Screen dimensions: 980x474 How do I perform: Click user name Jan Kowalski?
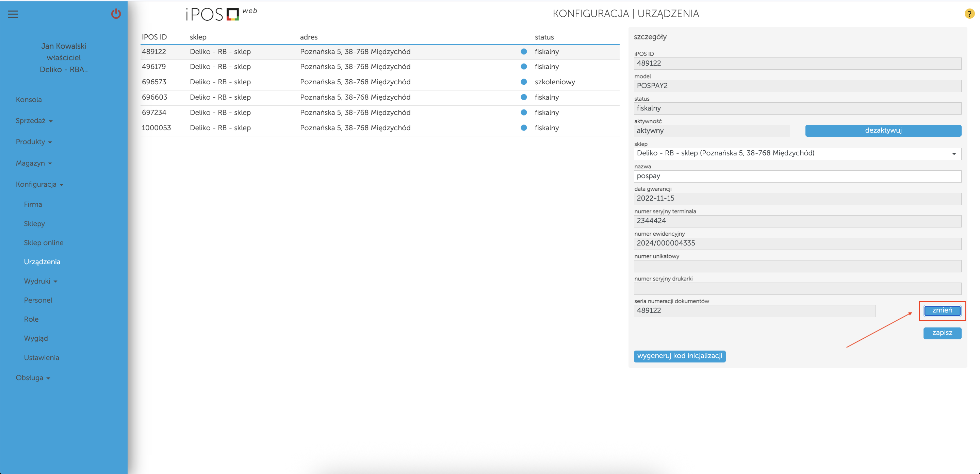(x=64, y=46)
